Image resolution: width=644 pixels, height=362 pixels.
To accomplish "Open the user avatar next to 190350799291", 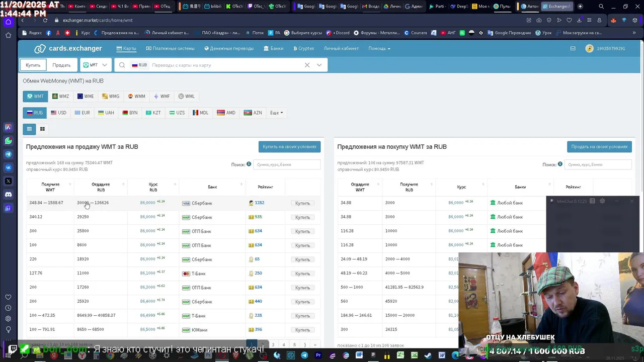I will tap(589, 49).
